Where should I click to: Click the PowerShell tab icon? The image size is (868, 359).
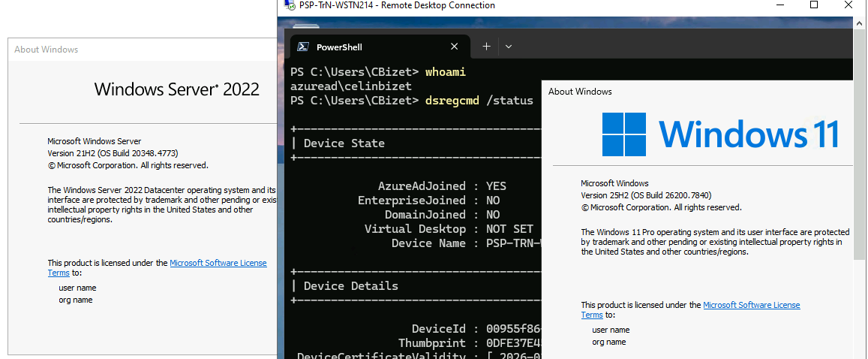click(x=303, y=47)
